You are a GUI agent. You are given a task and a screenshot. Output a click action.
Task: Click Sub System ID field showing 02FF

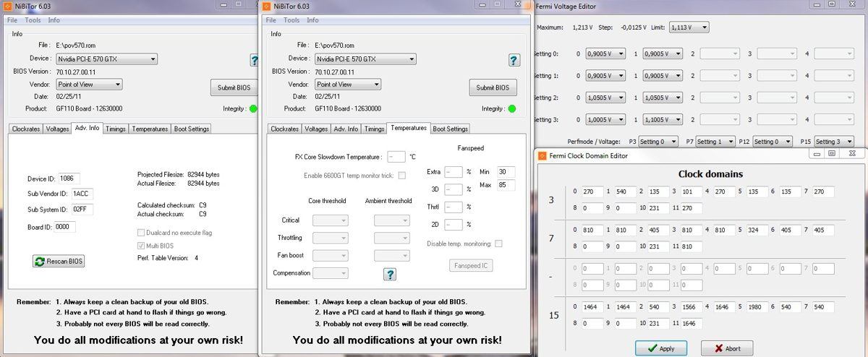(82, 210)
